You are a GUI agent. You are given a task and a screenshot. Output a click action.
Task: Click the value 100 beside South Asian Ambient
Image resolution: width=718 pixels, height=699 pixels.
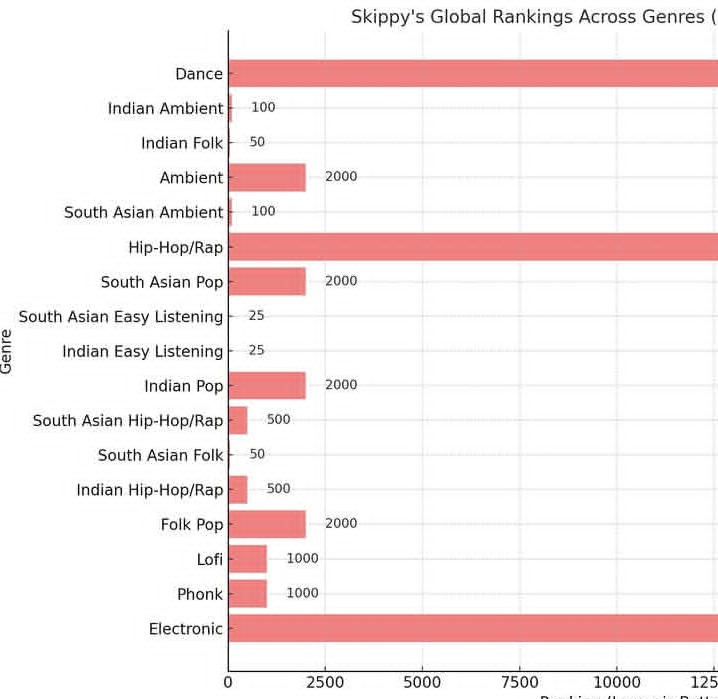[x=263, y=211]
